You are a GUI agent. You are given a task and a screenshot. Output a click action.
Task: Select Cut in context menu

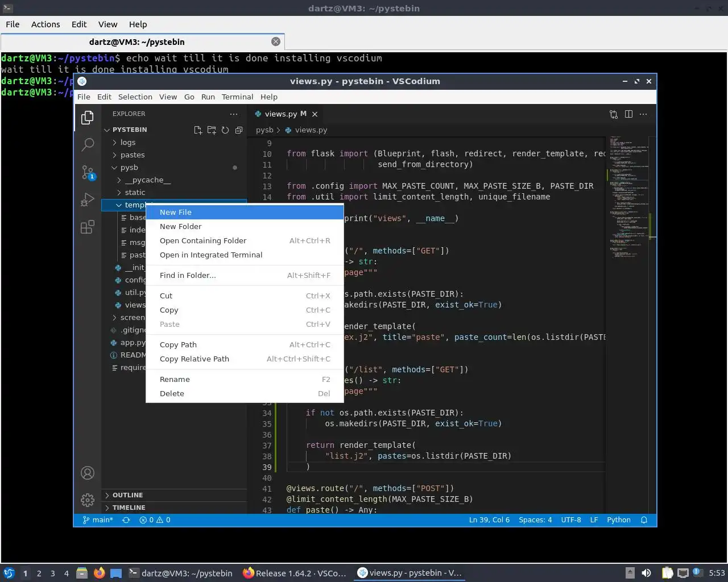pyautogui.click(x=245, y=296)
